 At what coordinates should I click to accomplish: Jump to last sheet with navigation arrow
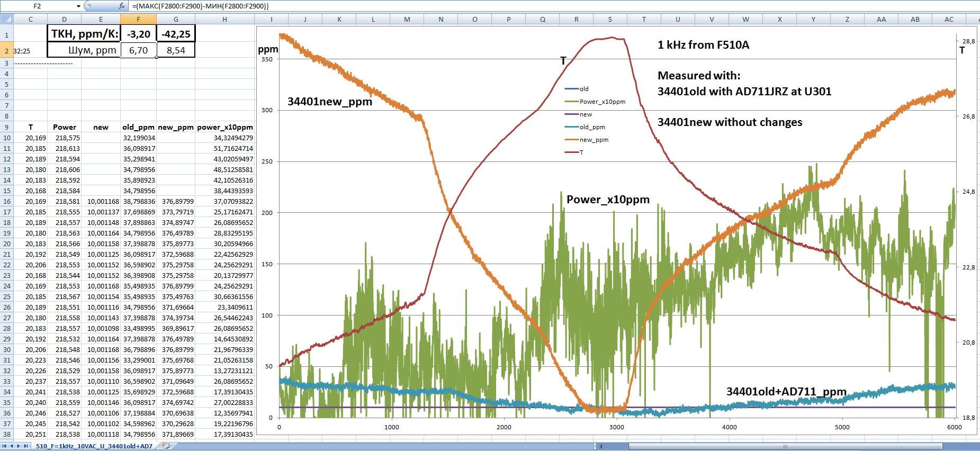[x=26, y=446]
